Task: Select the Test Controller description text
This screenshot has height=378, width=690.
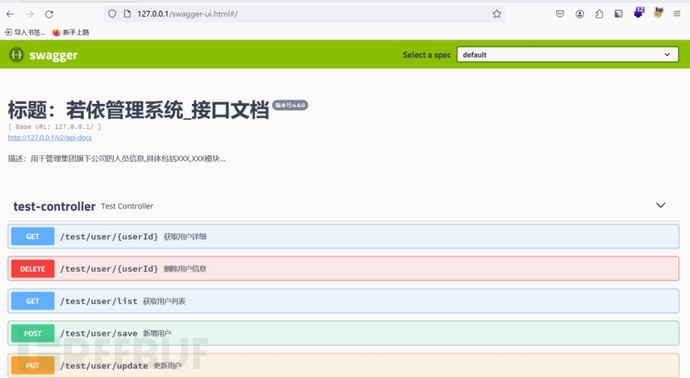Action: [x=127, y=206]
